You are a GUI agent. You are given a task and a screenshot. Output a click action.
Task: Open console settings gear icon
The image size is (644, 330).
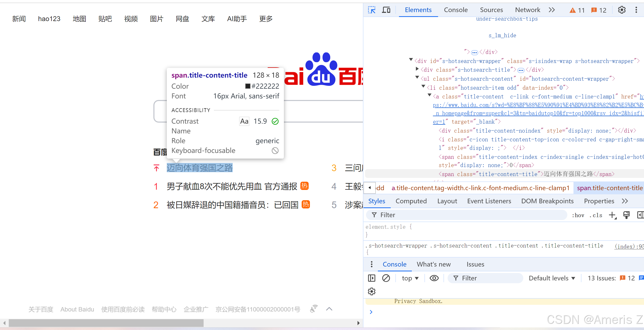[x=371, y=291]
